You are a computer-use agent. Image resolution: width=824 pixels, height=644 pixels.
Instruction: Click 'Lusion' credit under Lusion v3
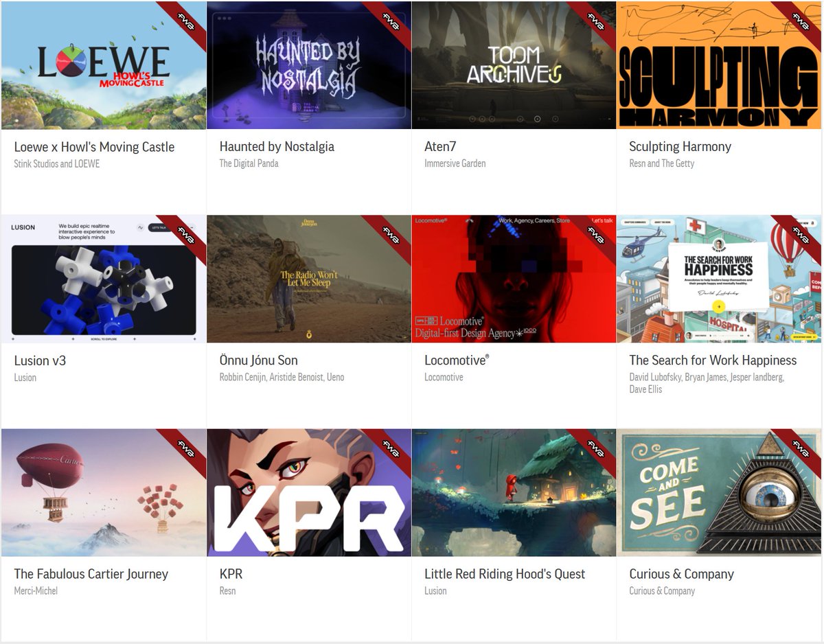coord(25,378)
